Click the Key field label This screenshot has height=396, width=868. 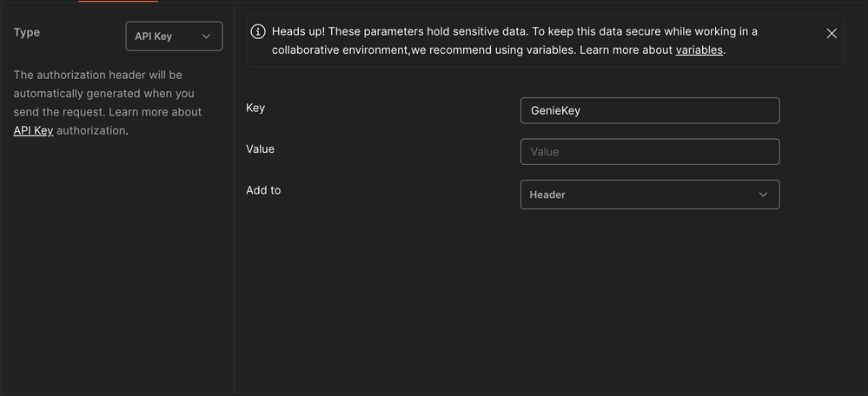click(255, 109)
